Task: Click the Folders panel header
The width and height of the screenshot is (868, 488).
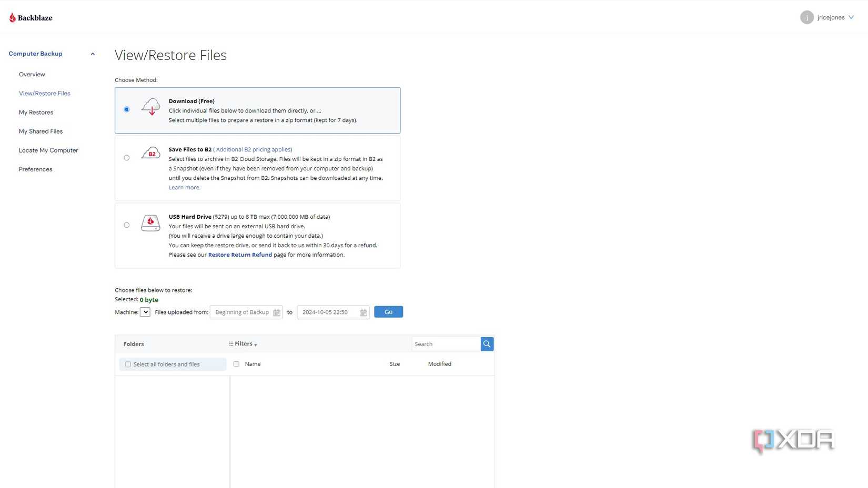Action: [134, 344]
